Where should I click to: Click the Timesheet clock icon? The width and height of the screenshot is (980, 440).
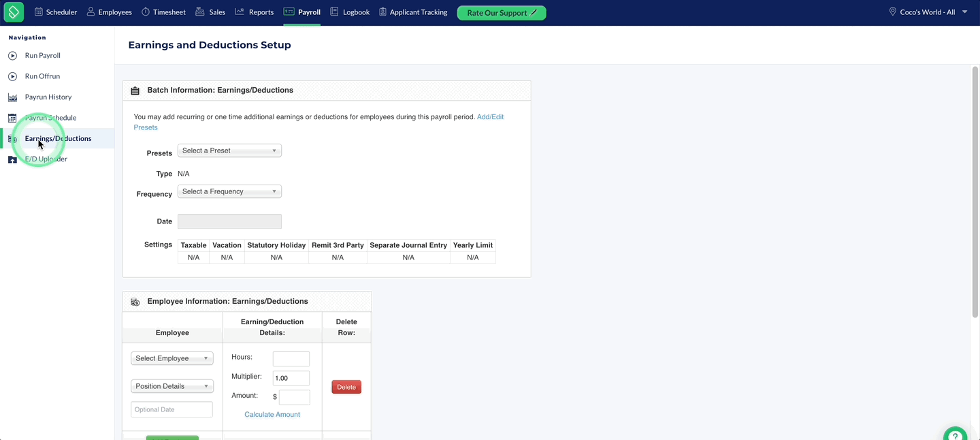[146, 12]
